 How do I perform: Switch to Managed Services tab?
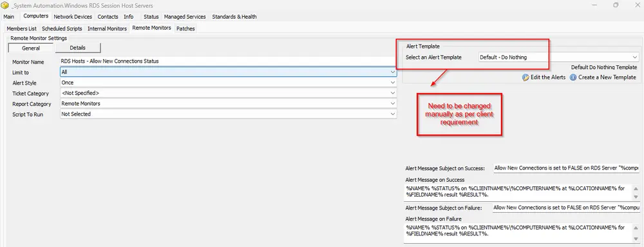(185, 17)
